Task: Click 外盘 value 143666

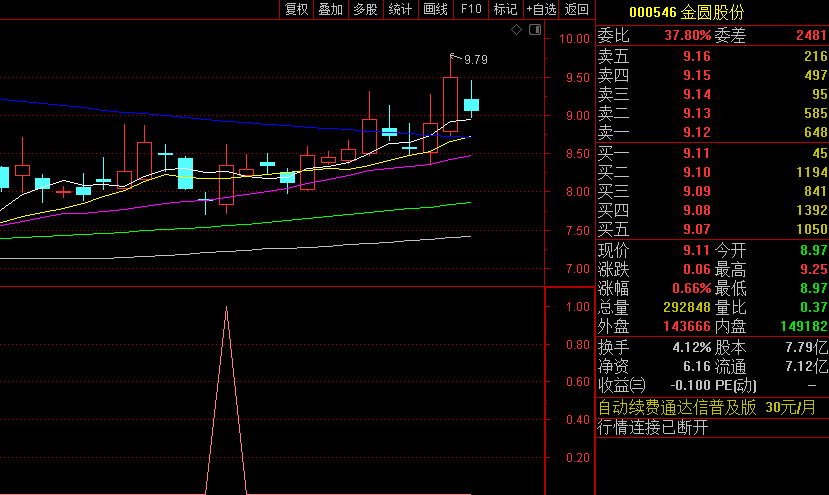Action: pos(687,326)
